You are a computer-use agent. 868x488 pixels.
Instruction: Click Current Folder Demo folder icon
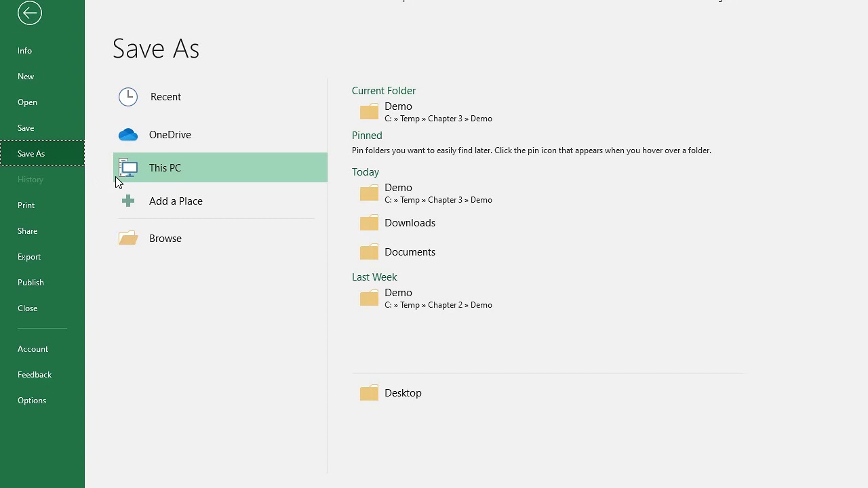[369, 111]
